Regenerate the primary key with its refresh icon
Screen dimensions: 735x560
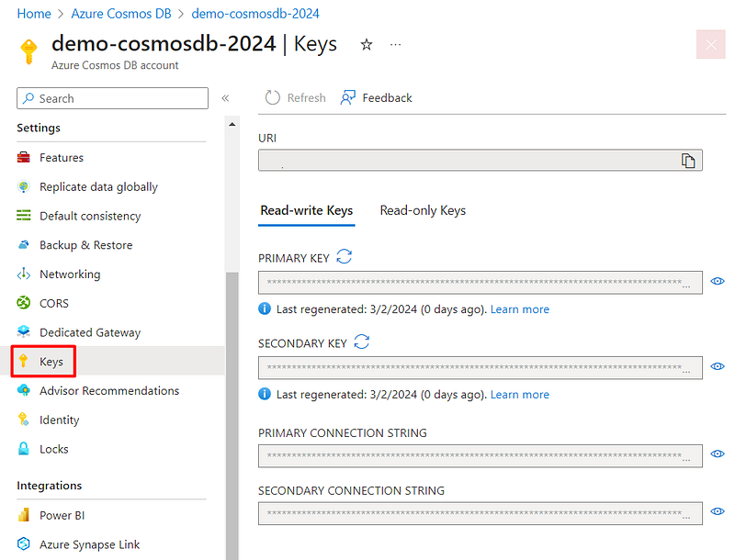344,257
